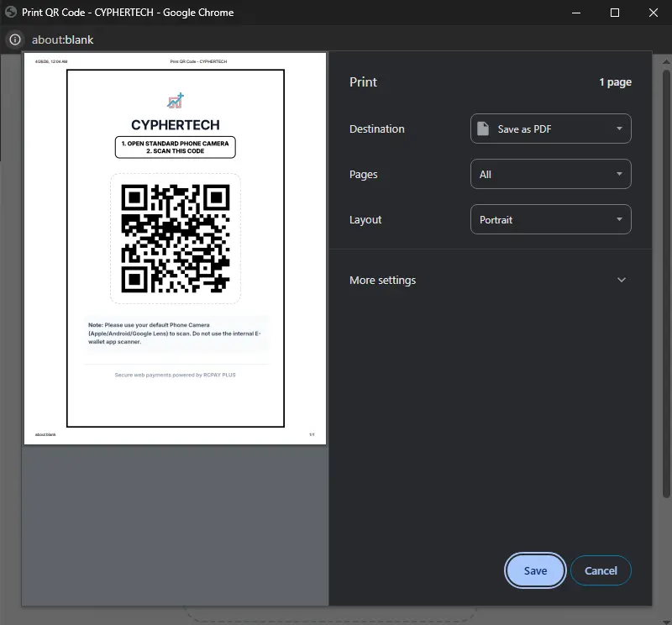Click the '1/1' page number in preview footer
Viewport: 672px width, 625px height.
pyautogui.click(x=312, y=434)
